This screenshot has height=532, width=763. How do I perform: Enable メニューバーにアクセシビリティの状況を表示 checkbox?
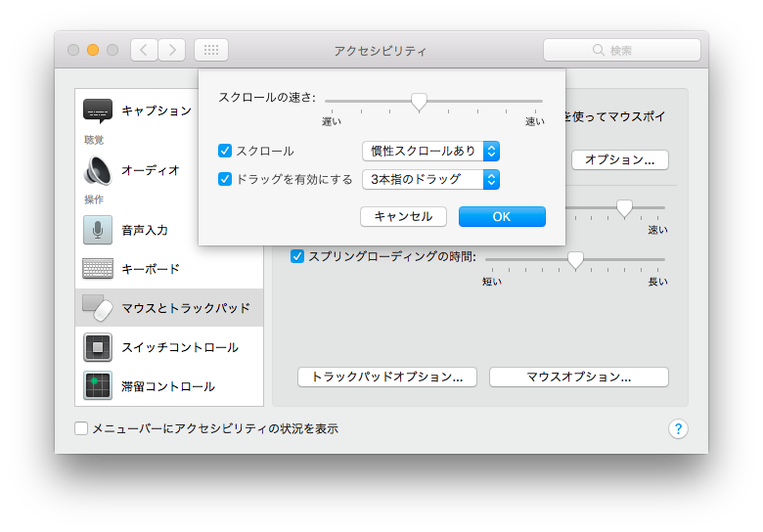click(81, 428)
